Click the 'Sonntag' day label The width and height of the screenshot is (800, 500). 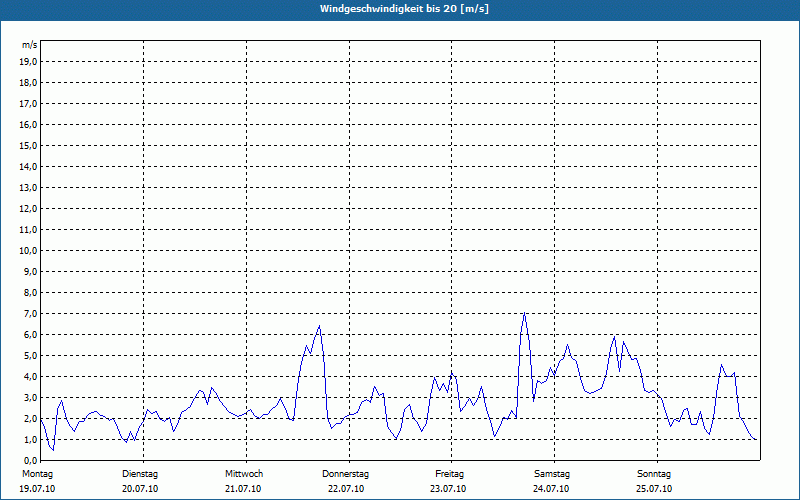point(654,474)
